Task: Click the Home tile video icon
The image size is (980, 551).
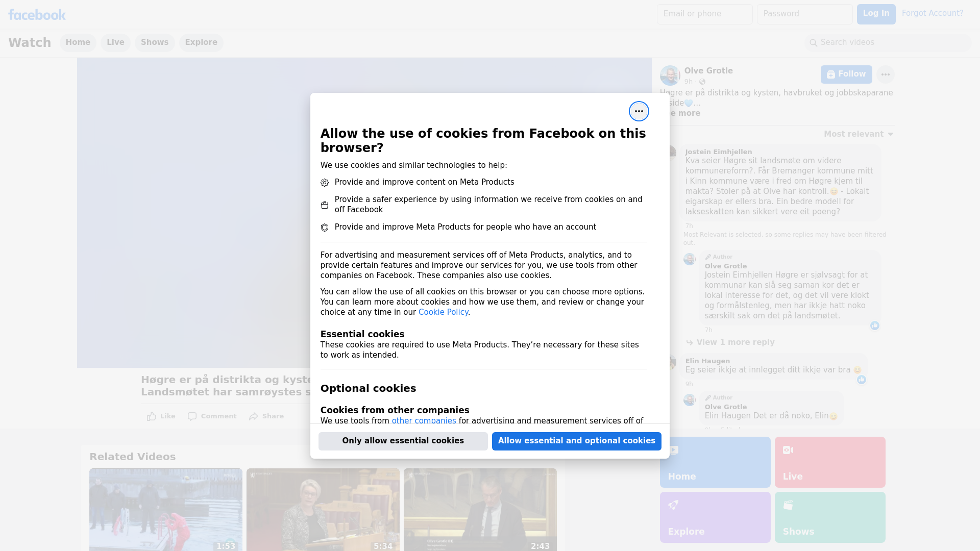Action: [673, 450]
